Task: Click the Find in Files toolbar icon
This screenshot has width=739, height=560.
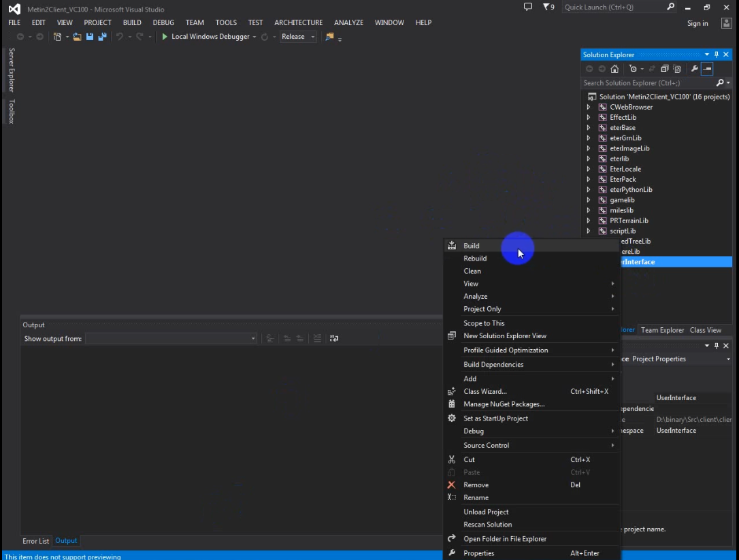Action: [x=329, y=37]
